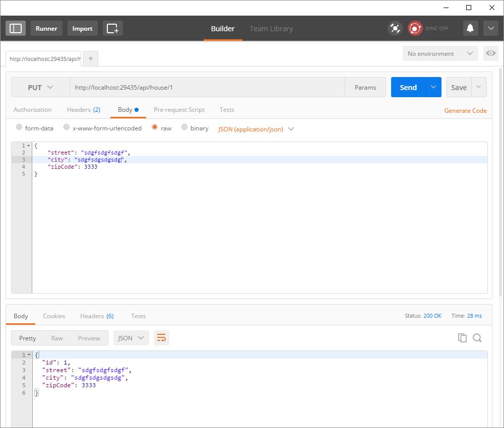
Task: Switch to Builder tab
Action: [x=223, y=29]
